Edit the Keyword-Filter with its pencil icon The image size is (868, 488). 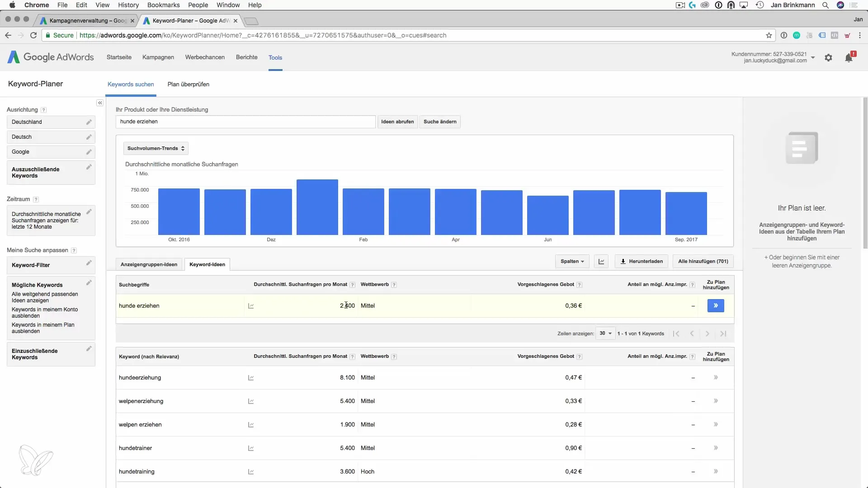click(89, 263)
